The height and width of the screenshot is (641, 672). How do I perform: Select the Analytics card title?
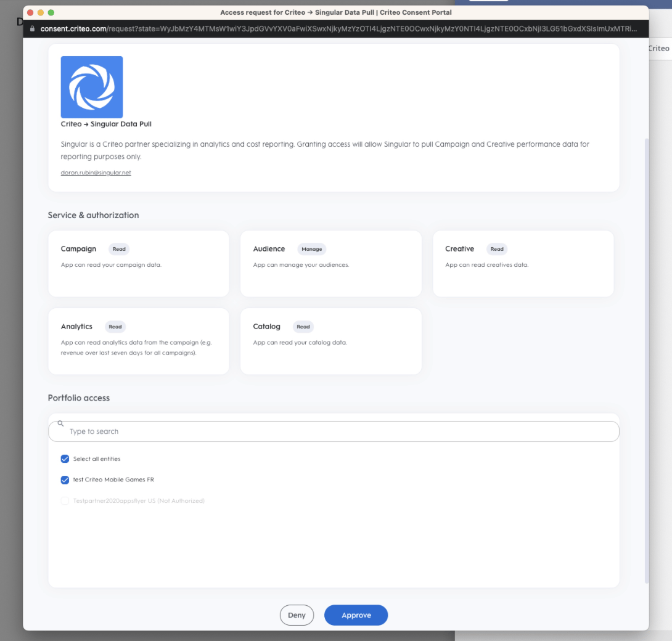click(76, 327)
